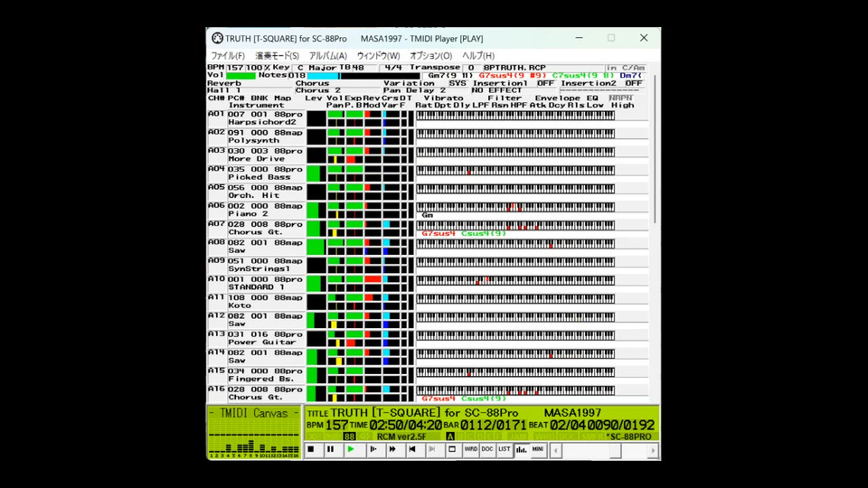Click the C Major key display
Viewport: 868px width, 488px height.
(x=317, y=68)
